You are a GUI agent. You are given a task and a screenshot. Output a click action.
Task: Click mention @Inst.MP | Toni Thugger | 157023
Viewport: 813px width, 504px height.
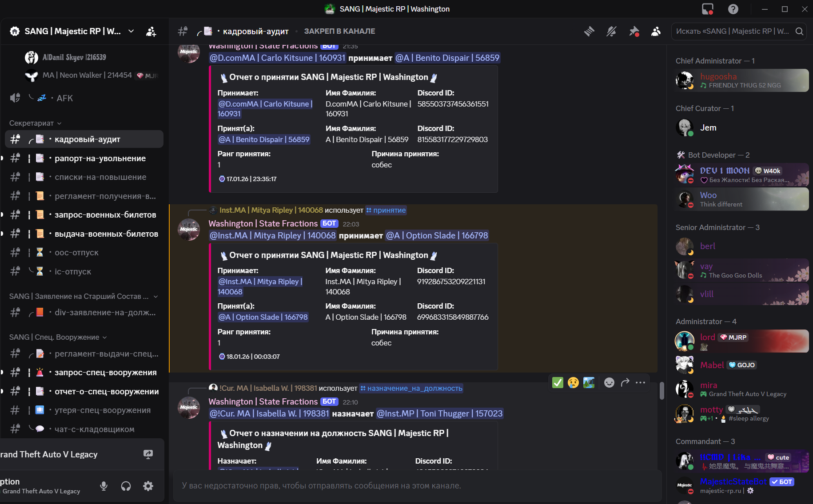click(x=439, y=413)
